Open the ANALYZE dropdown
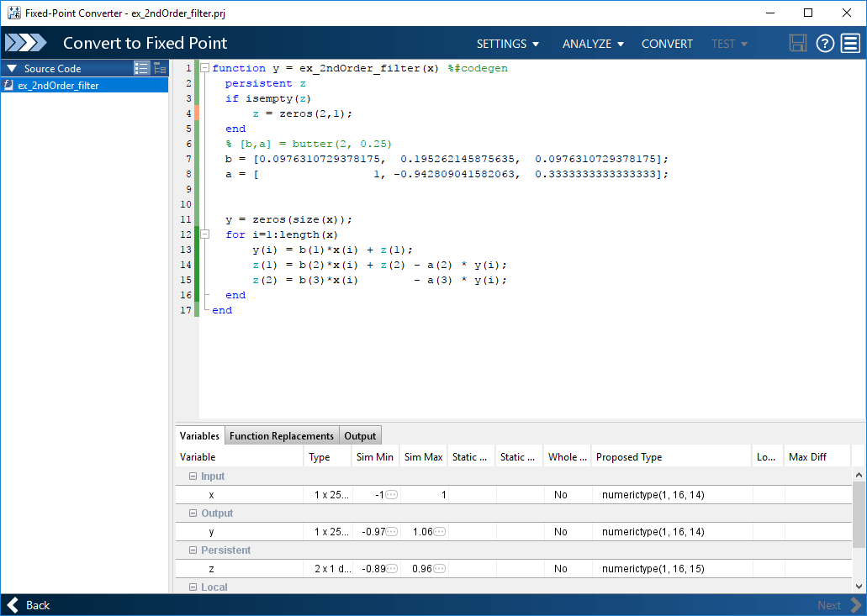This screenshot has height=616, width=867. pos(593,44)
